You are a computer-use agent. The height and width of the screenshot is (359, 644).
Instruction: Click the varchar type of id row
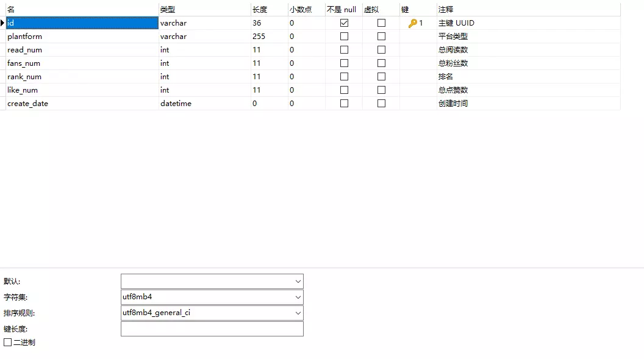(x=204, y=23)
